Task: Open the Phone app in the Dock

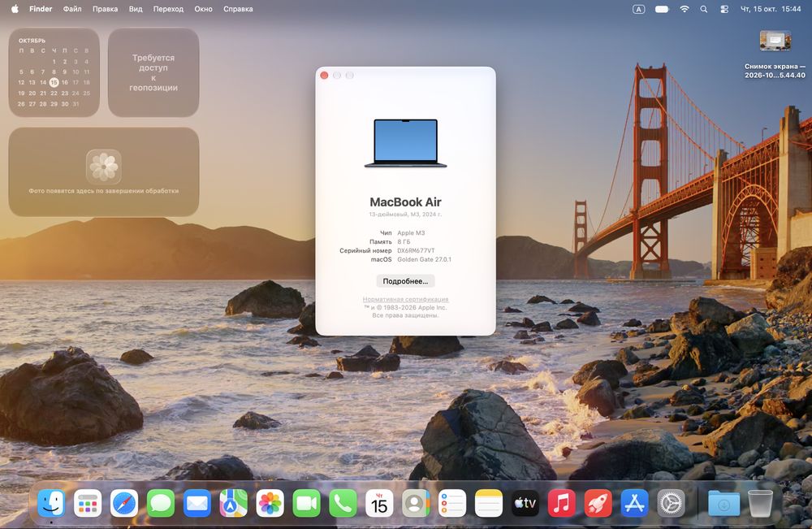Action: (343, 503)
